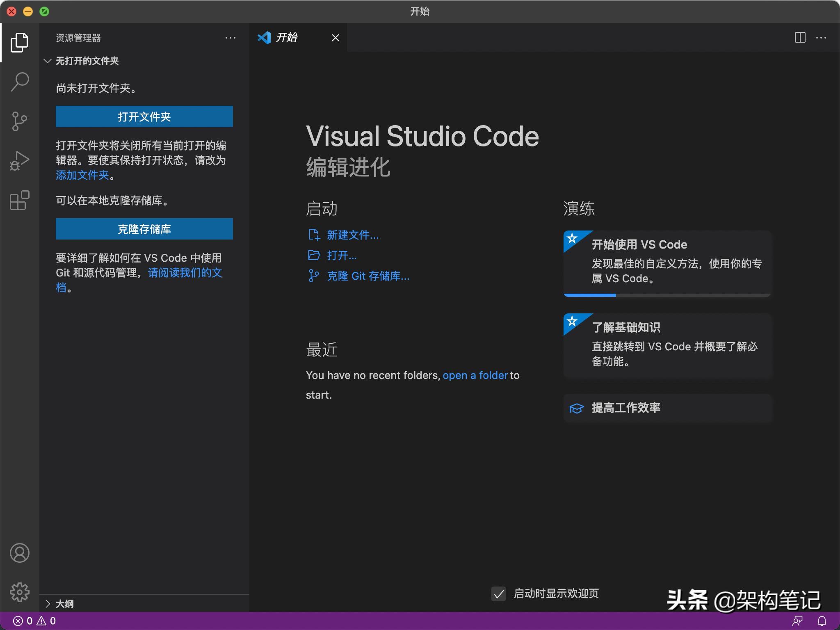Open the Extensions view icon
This screenshot has width=840, height=630.
pos(19,200)
